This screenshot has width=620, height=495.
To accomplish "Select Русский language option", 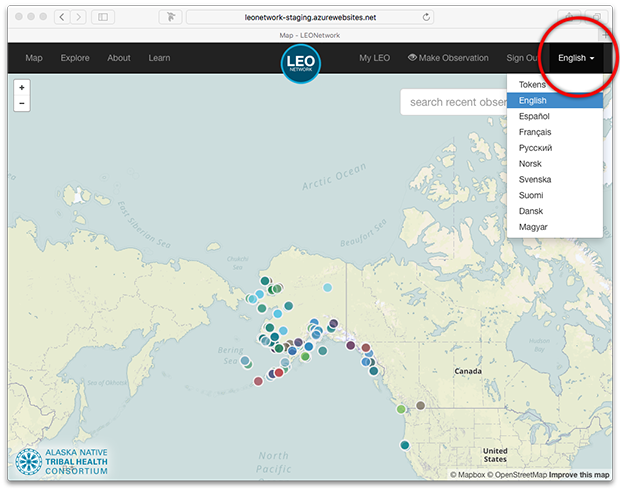I will [x=535, y=148].
